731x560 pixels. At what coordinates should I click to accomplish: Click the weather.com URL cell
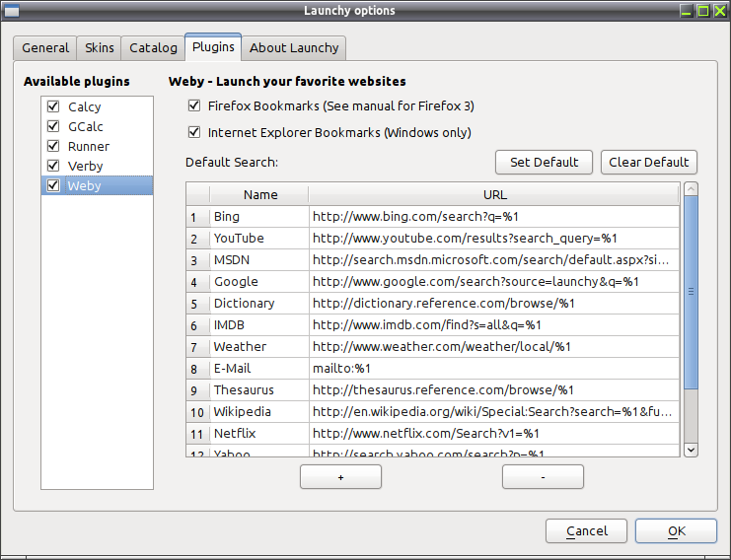[494, 347]
